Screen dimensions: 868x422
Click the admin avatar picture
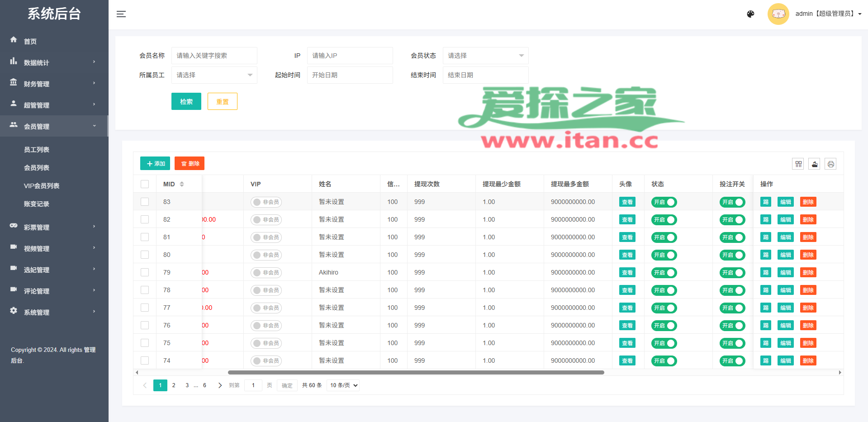(x=778, y=14)
